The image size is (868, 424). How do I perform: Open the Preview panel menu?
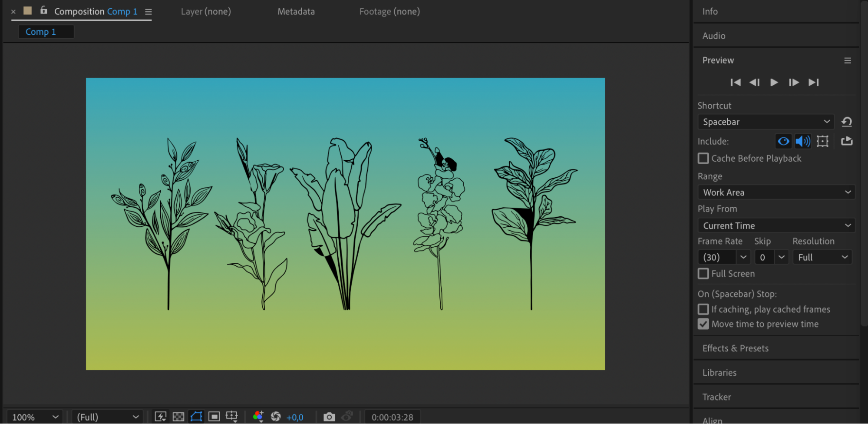(847, 60)
